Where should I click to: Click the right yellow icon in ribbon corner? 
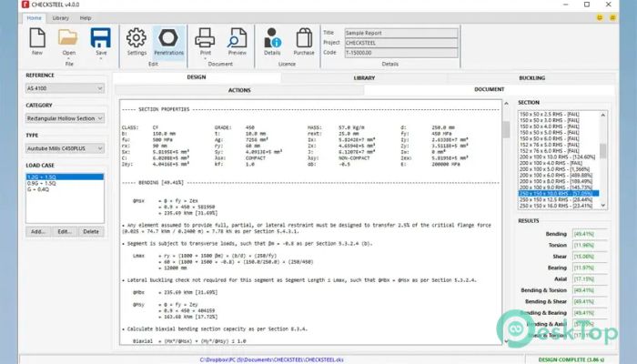click(612, 17)
